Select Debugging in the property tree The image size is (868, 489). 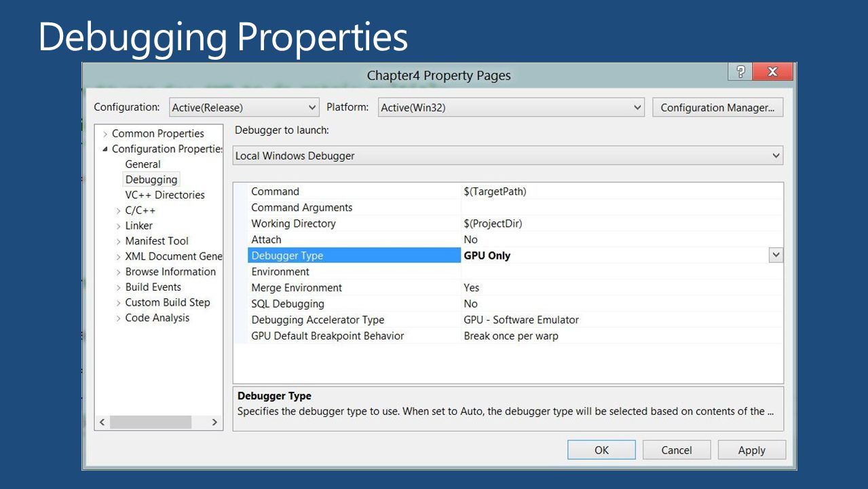click(x=151, y=179)
